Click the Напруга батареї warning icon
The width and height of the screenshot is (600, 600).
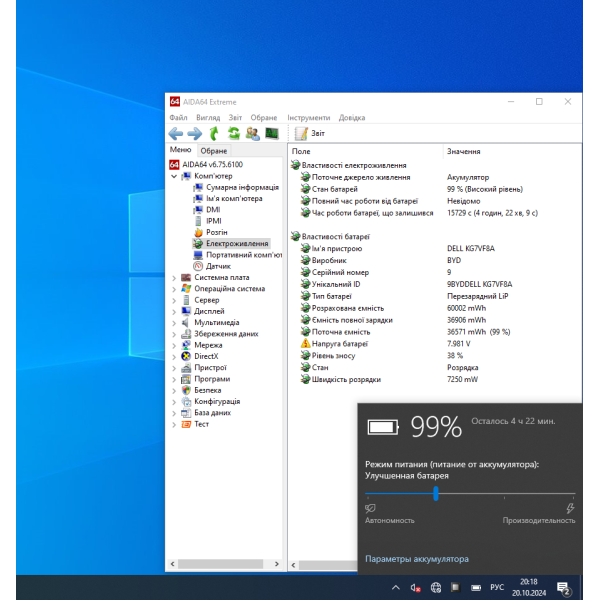pos(305,343)
